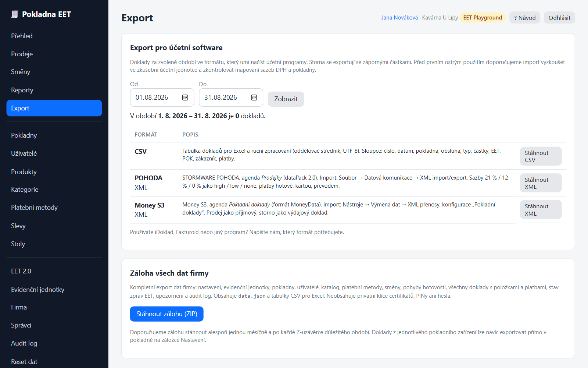Download the Money S3 XML export
Screen dimensions: 588x368
pos(541,210)
